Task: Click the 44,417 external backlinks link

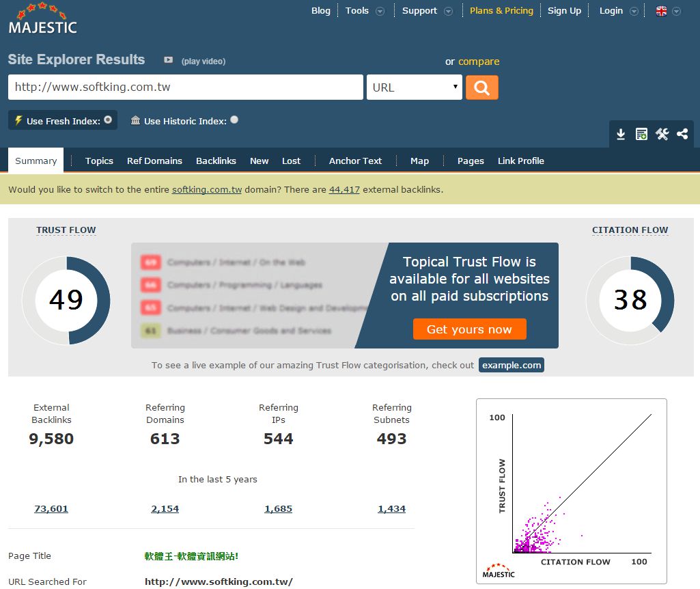Action: [x=344, y=189]
